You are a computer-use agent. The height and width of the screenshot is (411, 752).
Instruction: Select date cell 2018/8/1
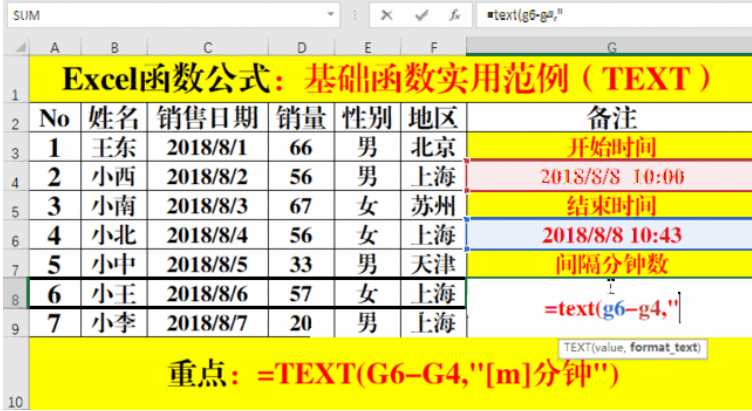click(208, 147)
